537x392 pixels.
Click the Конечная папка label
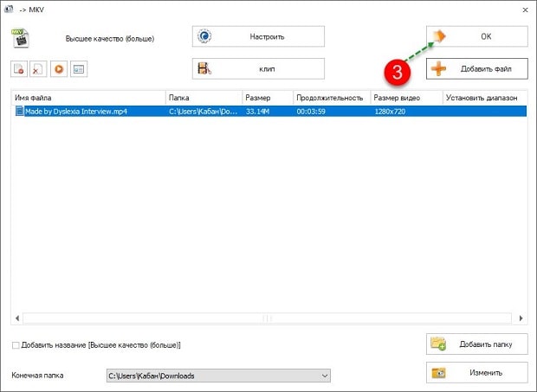[x=37, y=376]
